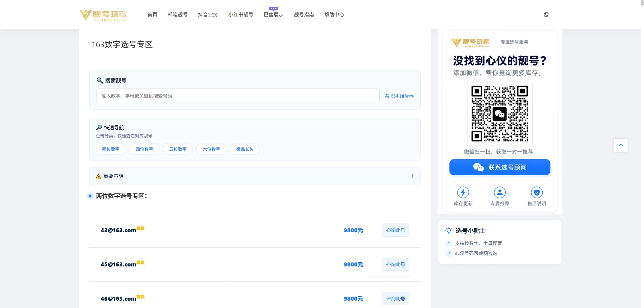
Task: Click the 靓号玩家 site logo
Action: point(104,15)
